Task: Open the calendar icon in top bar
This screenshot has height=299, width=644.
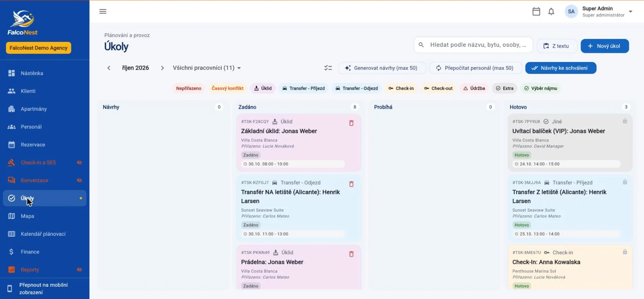Action: (x=536, y=11)
